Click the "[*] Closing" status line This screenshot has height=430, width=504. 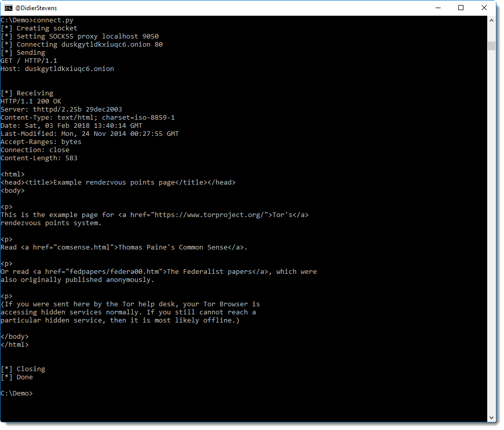pyautogui.click(x=23, y=369)
